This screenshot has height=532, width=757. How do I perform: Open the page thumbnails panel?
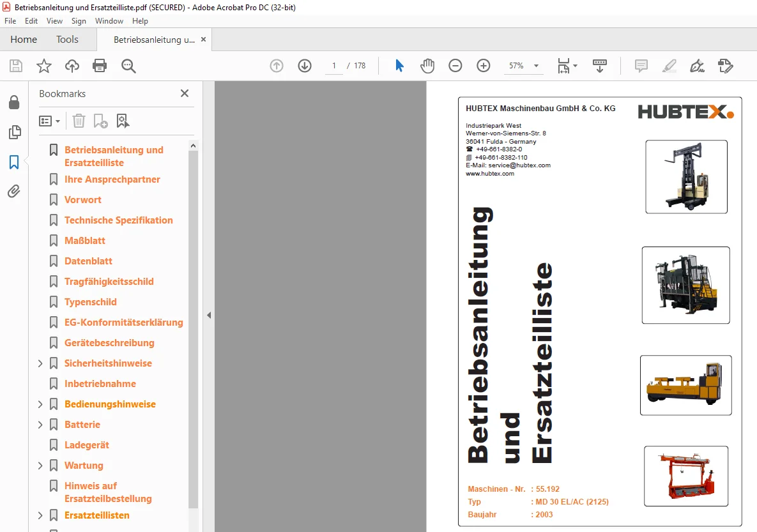pyautogui.click(x=15, y=132)
